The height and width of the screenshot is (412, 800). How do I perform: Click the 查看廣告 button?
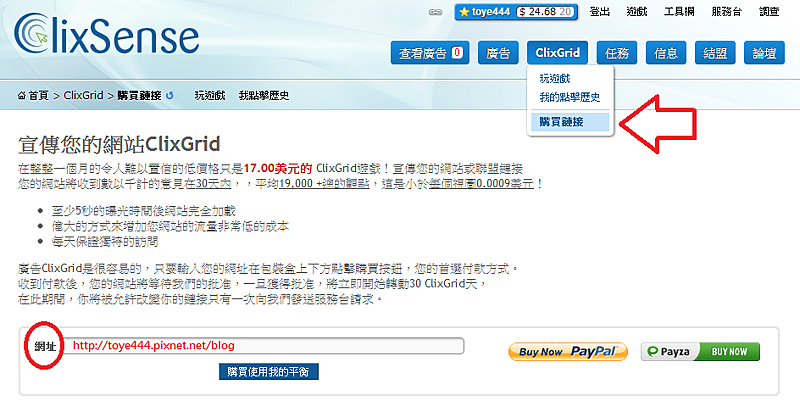[430, 53]
